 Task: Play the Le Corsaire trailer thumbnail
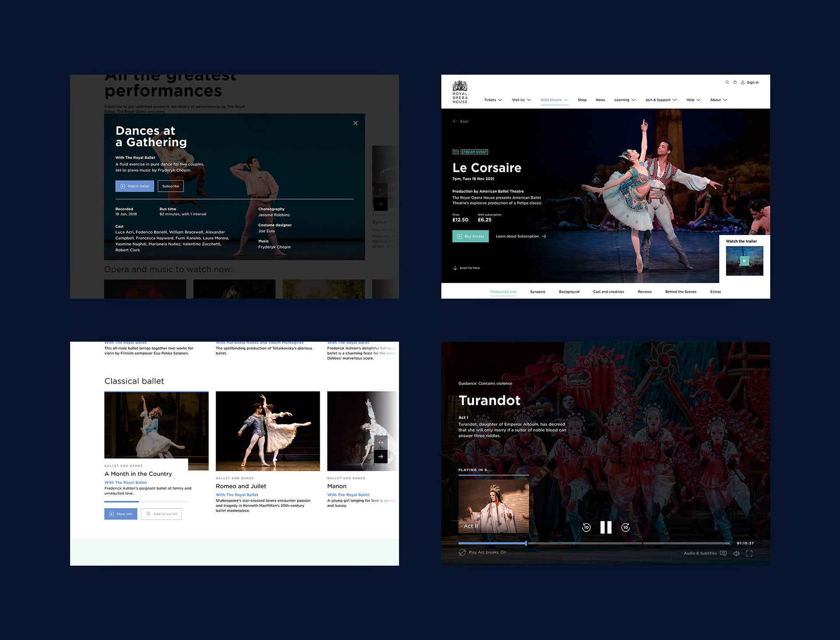pyautogui.click(x=744, y=261)
